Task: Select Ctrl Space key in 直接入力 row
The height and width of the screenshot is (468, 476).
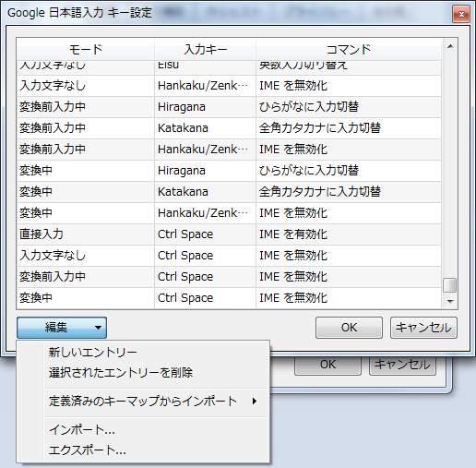Action: click(206, 234)
